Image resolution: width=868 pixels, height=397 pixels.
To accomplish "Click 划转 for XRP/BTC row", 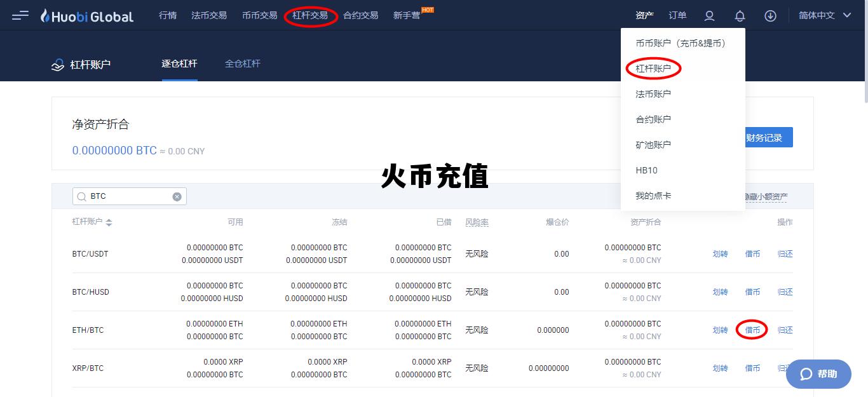I will point(720,368).
